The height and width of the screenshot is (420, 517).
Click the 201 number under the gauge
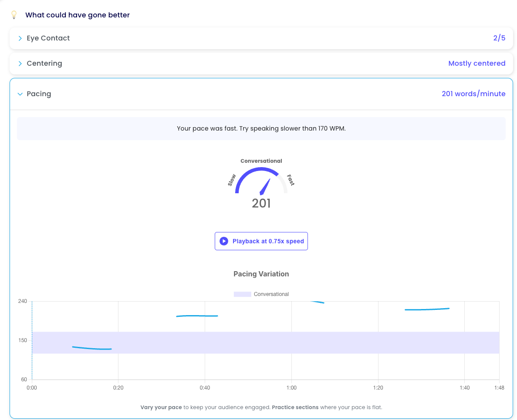tap(261, 203)
